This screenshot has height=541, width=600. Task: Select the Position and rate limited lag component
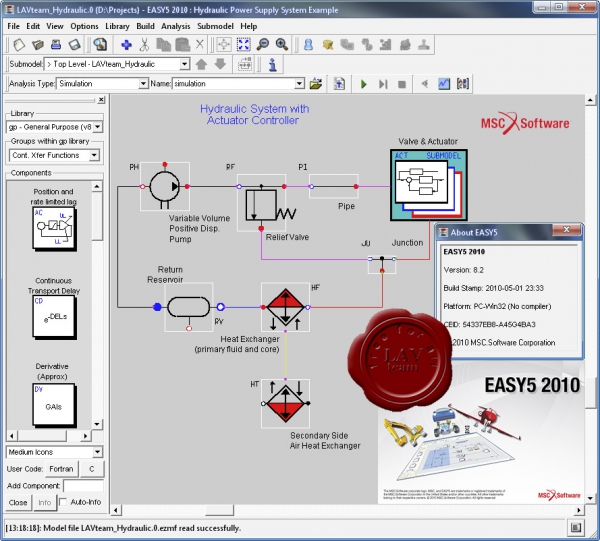[54, 229]
